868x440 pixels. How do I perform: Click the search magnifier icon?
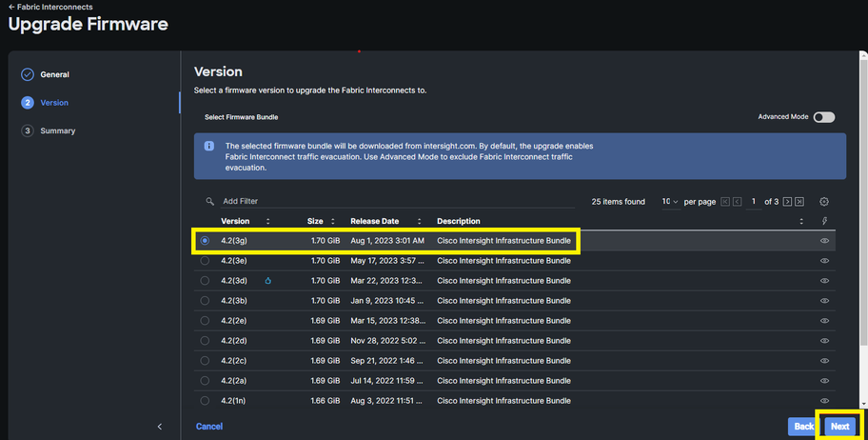pos(209,201)
